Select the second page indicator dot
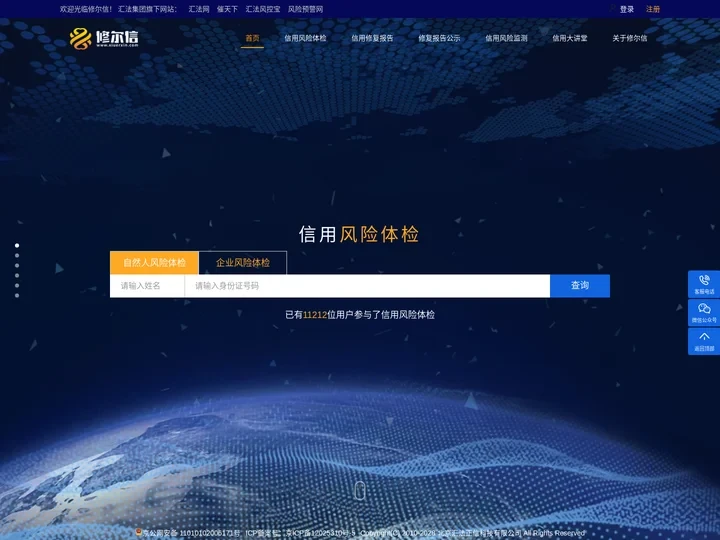Viewport: 720px width, 540px height. (17, 256)
